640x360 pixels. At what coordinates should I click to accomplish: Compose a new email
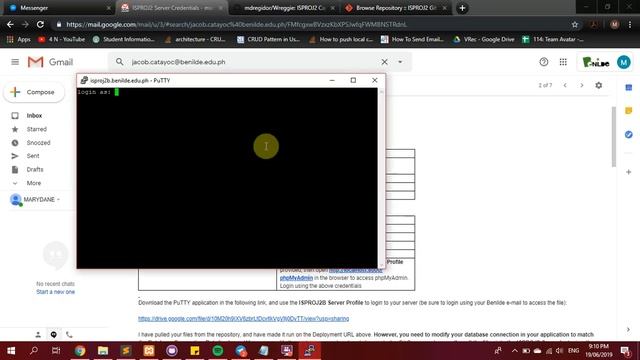[x=34, y=92]
